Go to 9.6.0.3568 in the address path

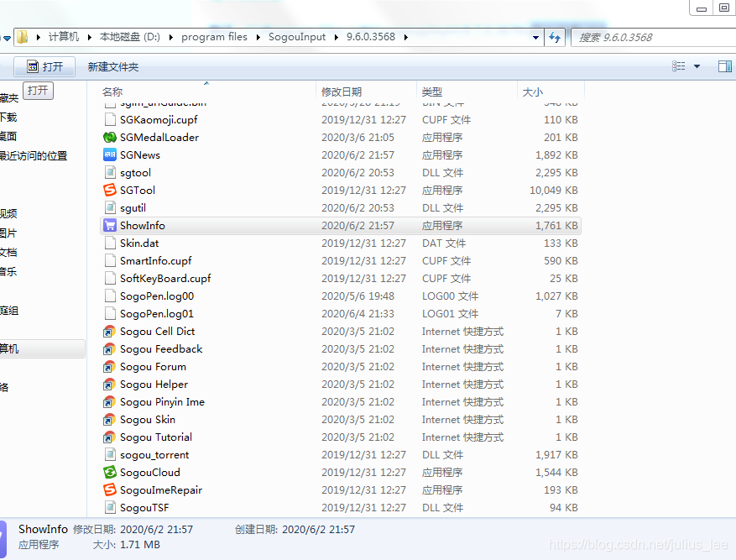pos(371,37)
